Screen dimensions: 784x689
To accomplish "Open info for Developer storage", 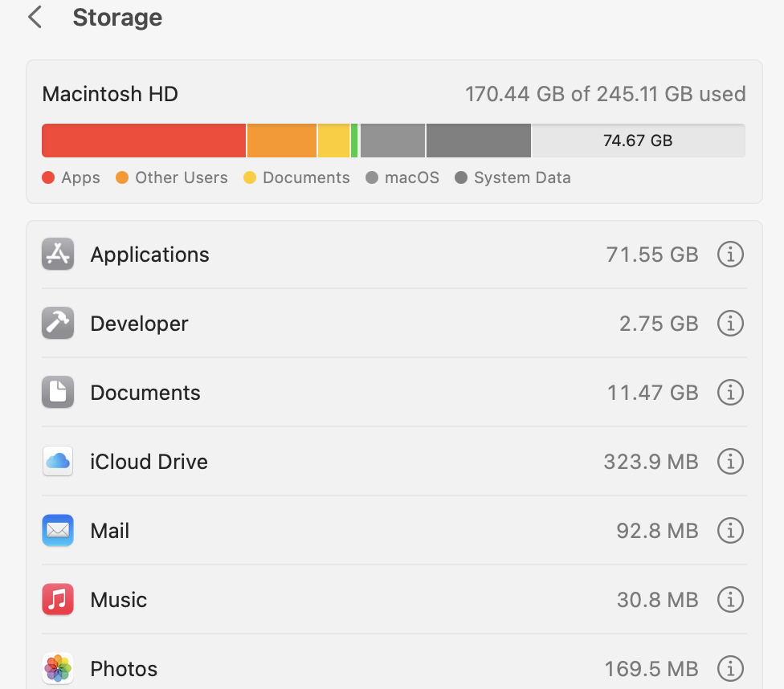I will click(730, 324).
